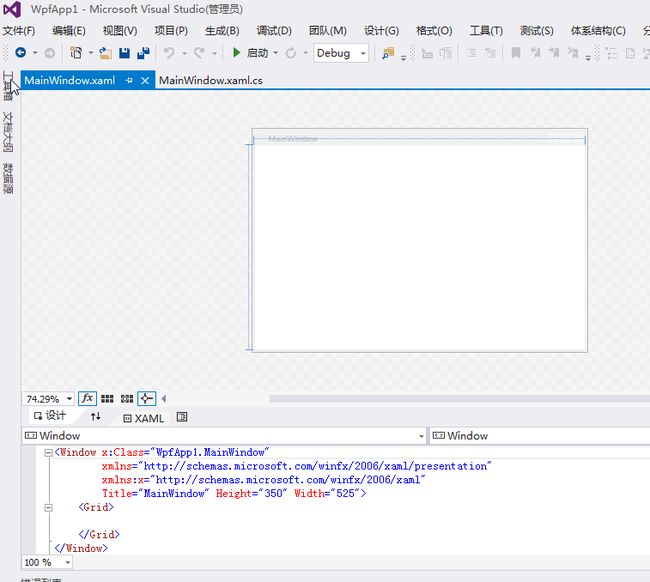650x582 pixels.
Task: Click the Bookmark toggle icon
Action: (516, 53)
